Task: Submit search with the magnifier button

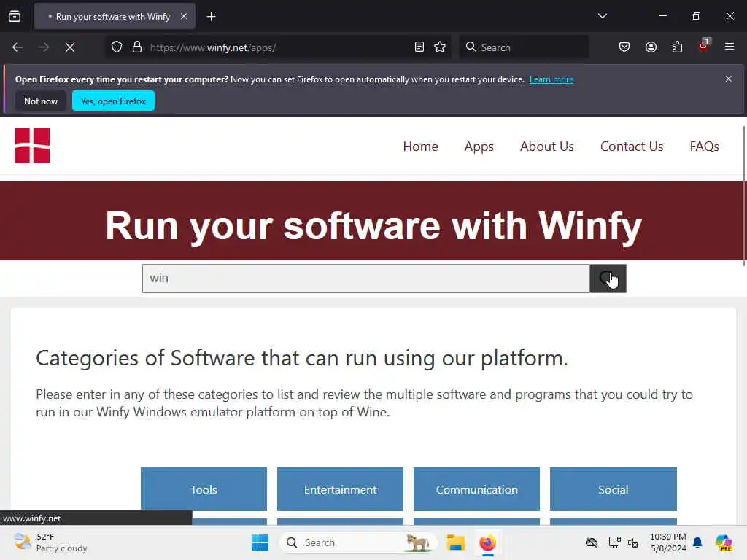Action: [x=608, y=279]
